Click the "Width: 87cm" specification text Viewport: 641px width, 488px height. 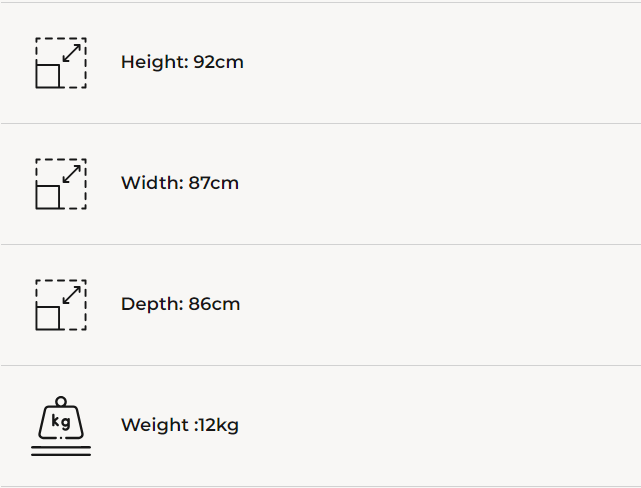(180, 183)
